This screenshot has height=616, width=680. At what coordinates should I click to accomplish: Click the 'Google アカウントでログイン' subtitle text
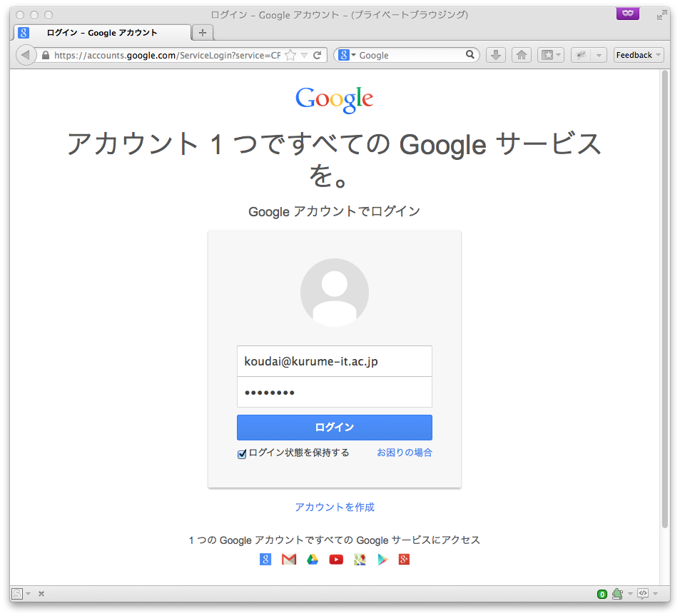click(x=335, y=211)
